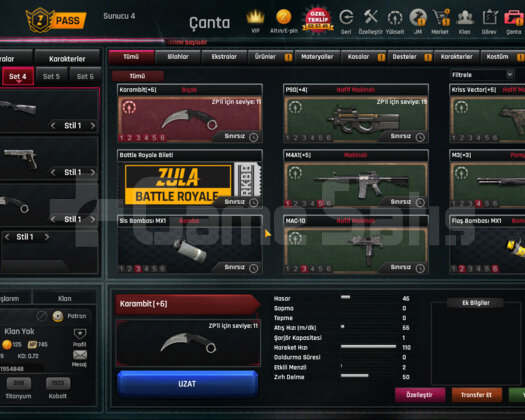The width and height of the screenshot is (525, 420).
Task: Open the Market cart icon
Action: (x=441, y=17)
